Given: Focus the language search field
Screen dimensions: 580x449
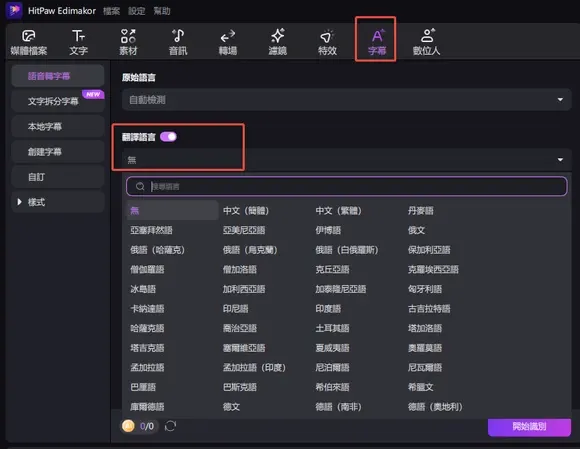Looking at the screenshot, I should (x=347, y=186).
